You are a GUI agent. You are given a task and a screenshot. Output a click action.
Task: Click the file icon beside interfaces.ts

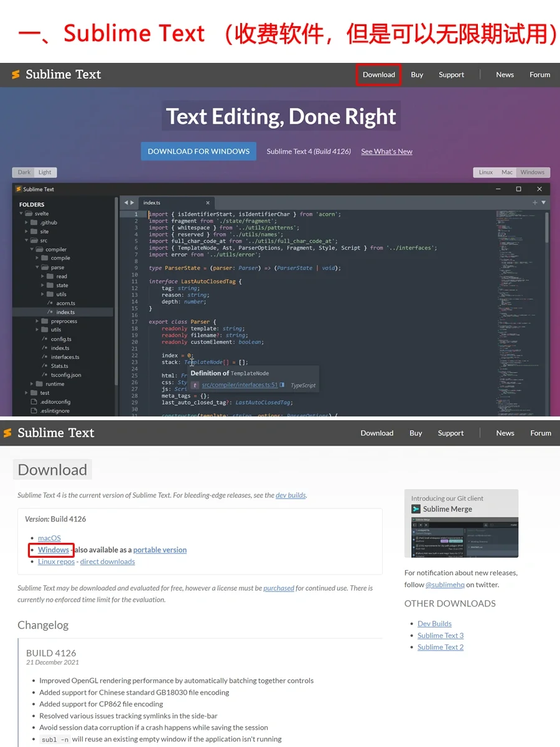45,357
